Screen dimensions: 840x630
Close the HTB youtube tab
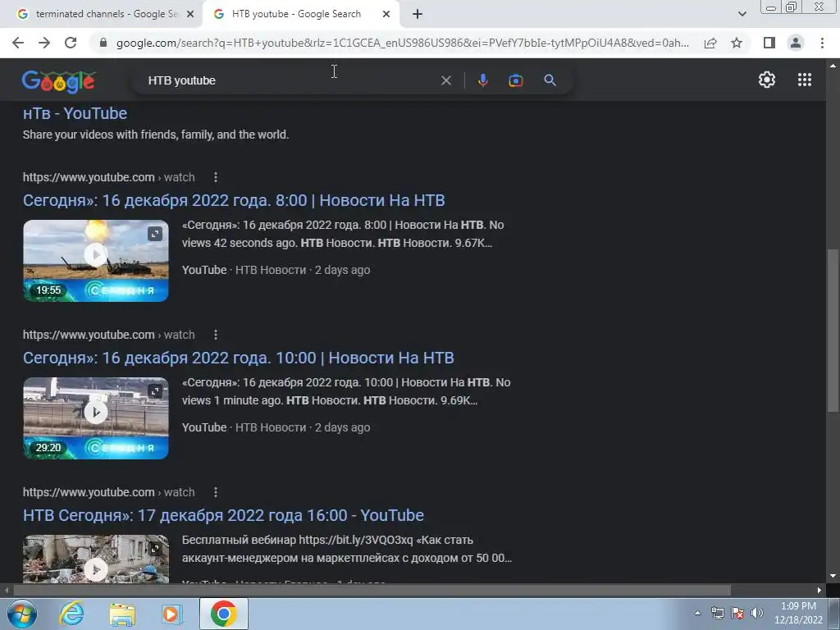(386, 15)
